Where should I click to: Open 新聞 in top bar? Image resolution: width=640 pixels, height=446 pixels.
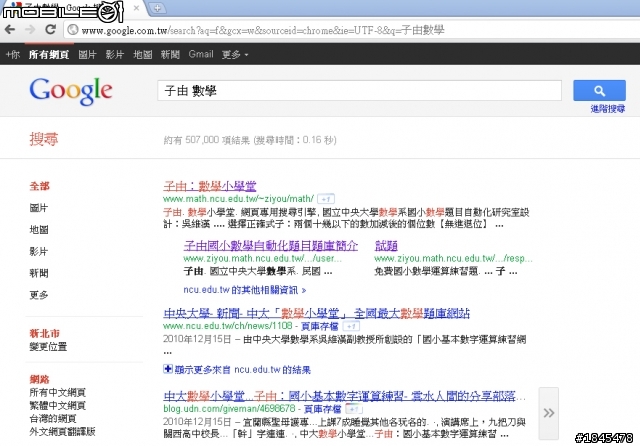170,54
